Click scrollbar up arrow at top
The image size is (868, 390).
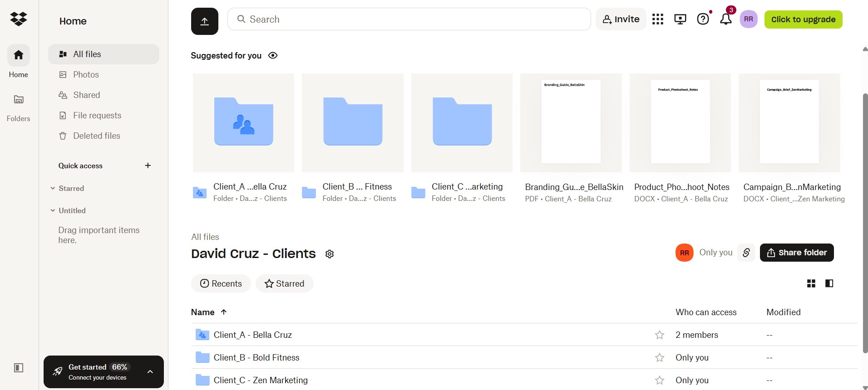pyautogui.click(x=865, y=49)
